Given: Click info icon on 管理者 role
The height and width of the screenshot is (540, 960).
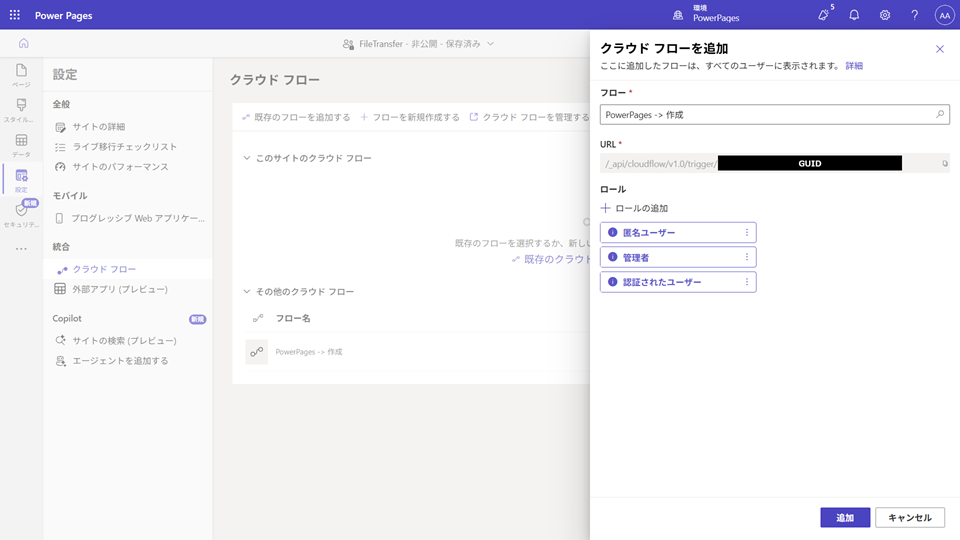Looking at the screenshot, I should click(x=612, y=257).
